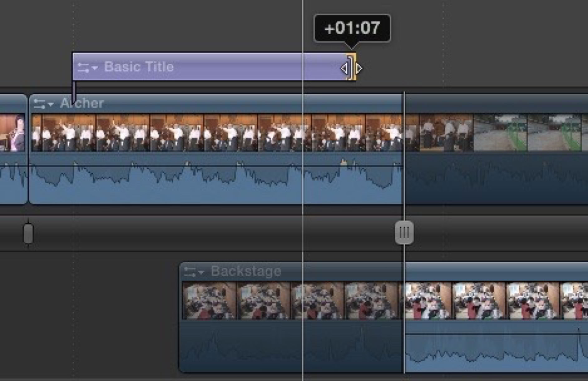Select the yellow trim bracket ending Basic Title
588x381 pixels.
(x=352, y=67)
